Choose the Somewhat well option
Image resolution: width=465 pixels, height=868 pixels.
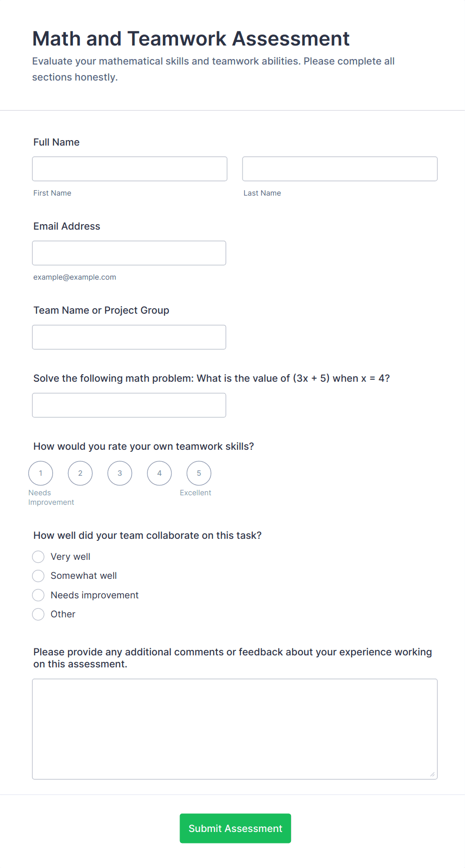[x=38, y=576]
